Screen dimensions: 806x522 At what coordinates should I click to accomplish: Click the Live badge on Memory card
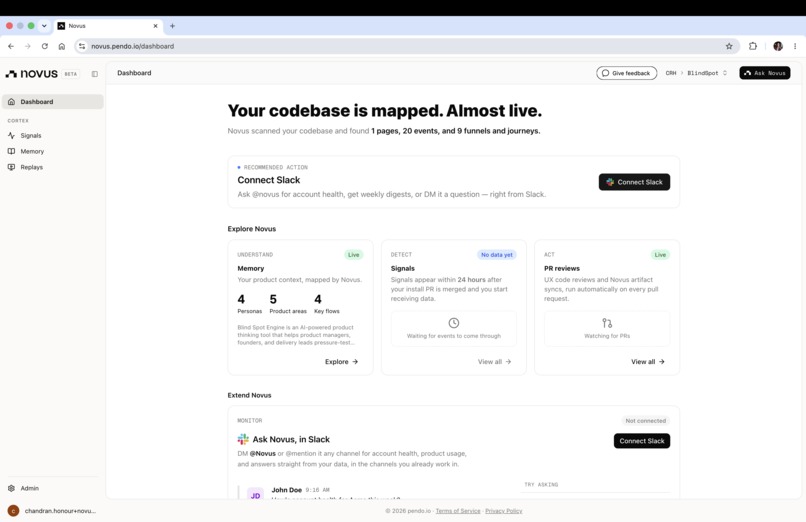(x=354, y=255)
